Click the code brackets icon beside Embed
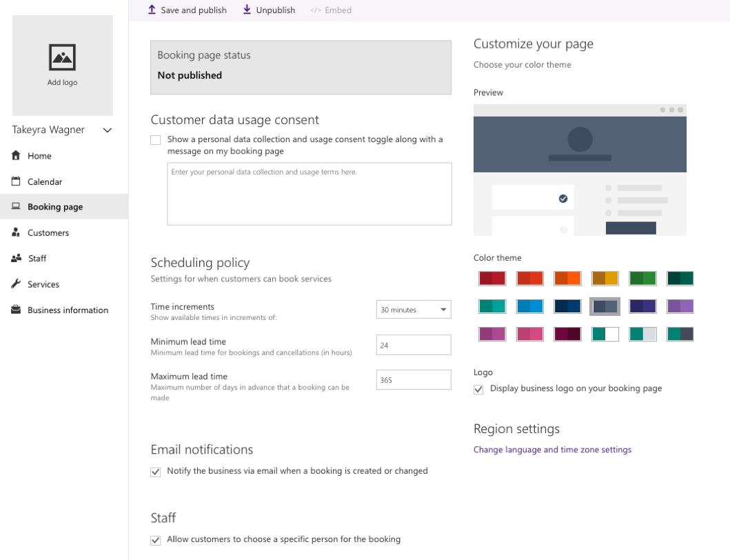Image resolution: width=730 pixels, height=560 pixels. [x=316, y=10]
